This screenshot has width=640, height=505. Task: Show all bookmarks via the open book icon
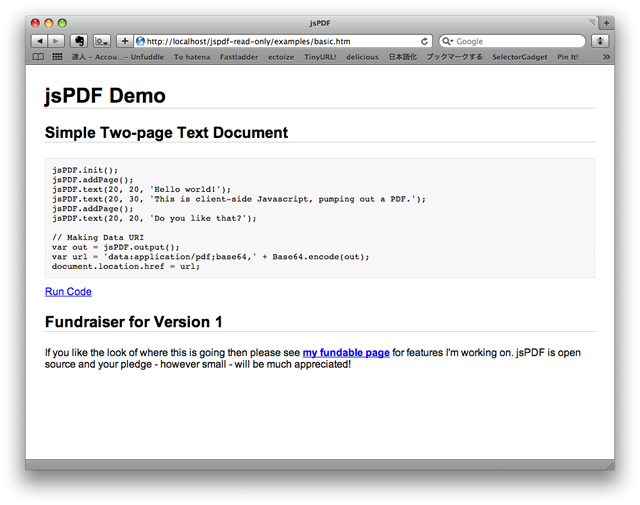(x=38, y=57)
